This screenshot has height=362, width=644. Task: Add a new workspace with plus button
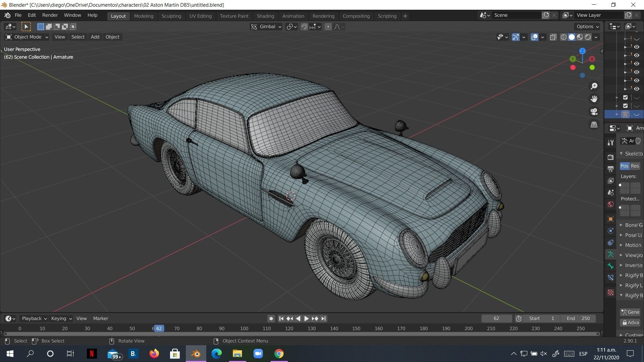tap(405, 16)
